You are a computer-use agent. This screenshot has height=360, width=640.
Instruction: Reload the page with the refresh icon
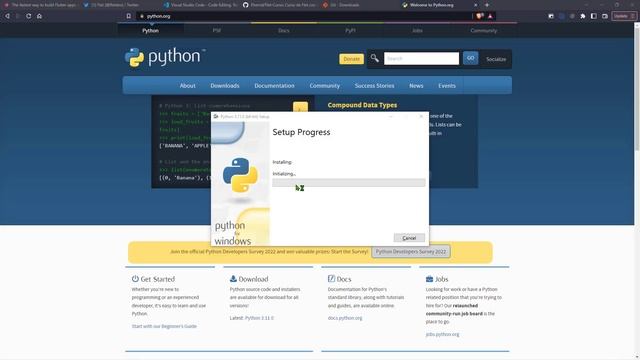29,16
